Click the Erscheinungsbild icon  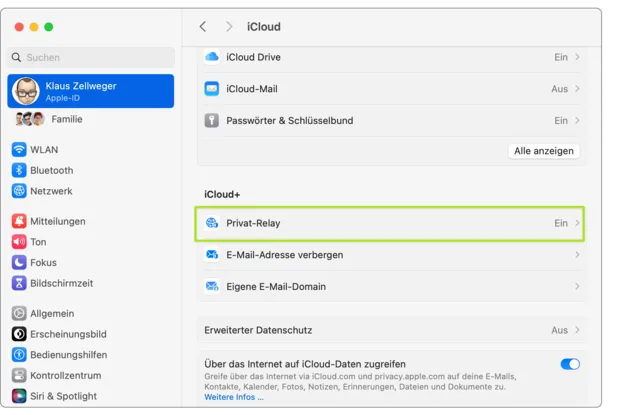(19, 334)
